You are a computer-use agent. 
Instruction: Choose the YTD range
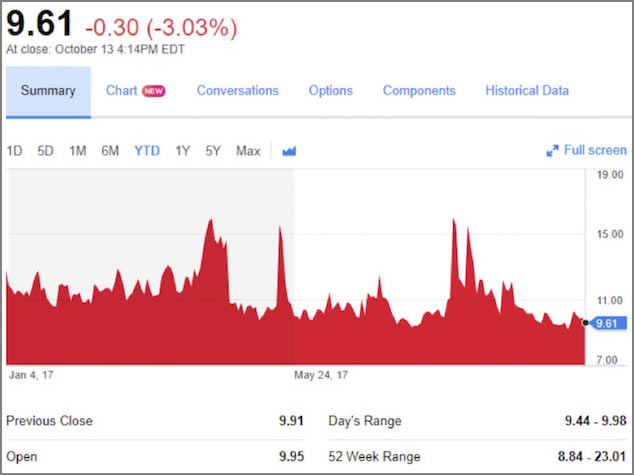click(147, 151)
